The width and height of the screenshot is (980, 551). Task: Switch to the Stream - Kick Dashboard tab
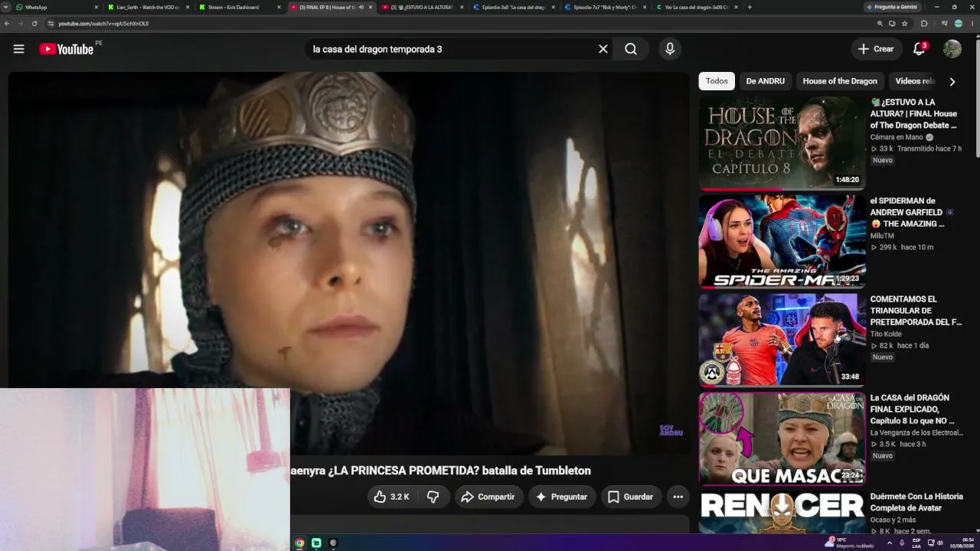(x=239, y=7)
